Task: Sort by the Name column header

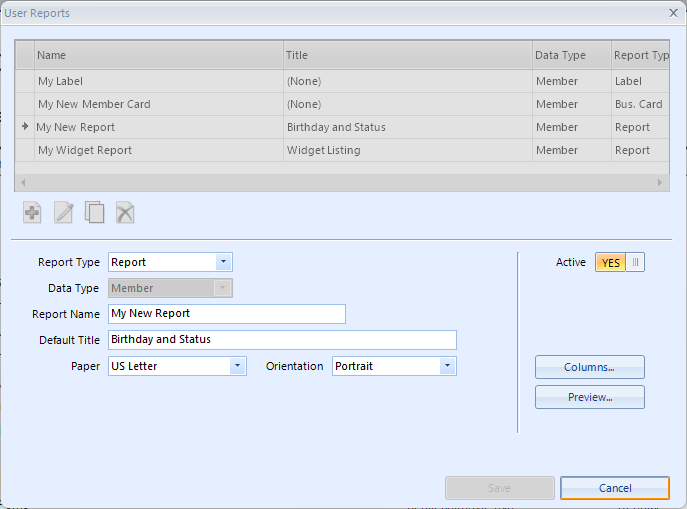Action: tap(159, 55)
